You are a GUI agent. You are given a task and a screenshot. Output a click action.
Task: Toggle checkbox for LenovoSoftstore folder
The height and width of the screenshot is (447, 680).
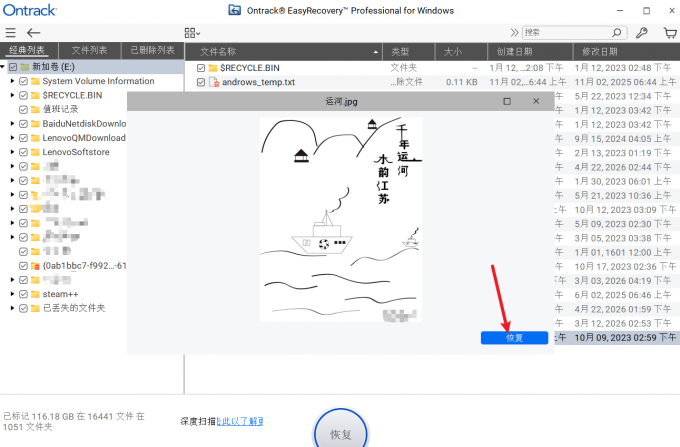[23, 152]
